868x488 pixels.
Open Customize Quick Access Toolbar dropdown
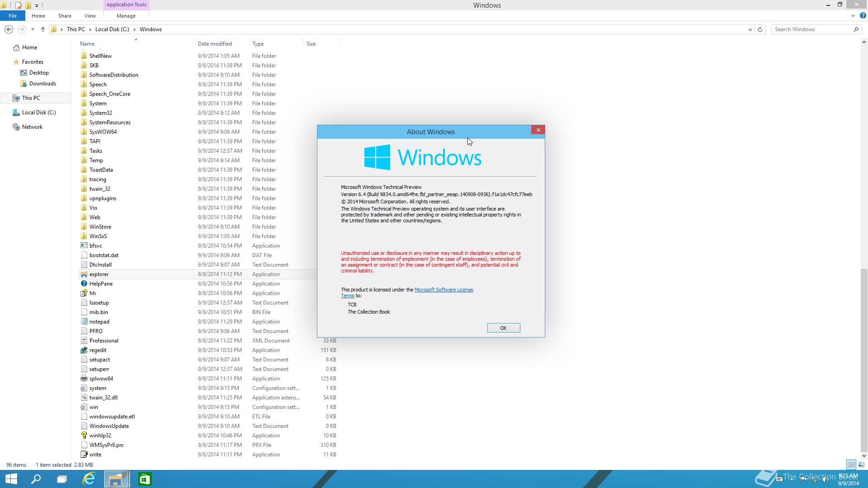pyautogui.click(x=37, y=5)
